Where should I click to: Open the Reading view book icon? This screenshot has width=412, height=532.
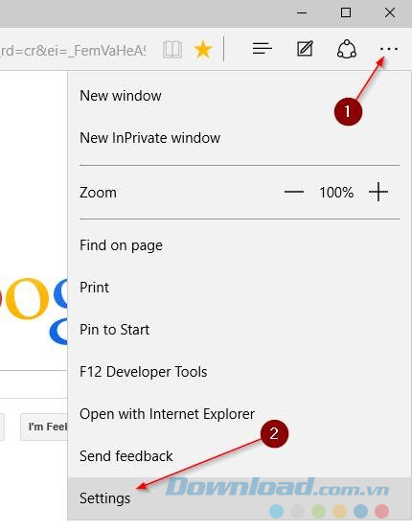172,50
